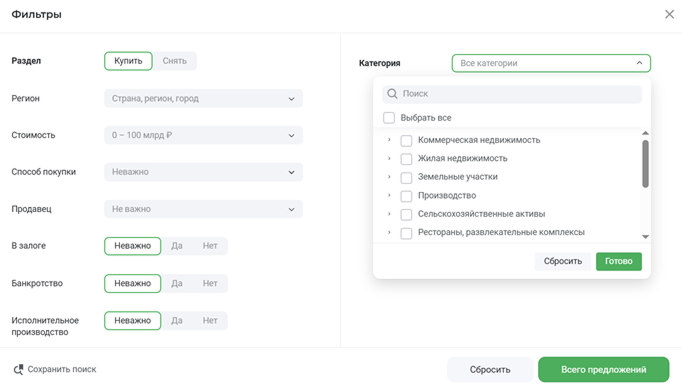
Task: Click the category list scroll-up arrow
Action: pos(645,133)
